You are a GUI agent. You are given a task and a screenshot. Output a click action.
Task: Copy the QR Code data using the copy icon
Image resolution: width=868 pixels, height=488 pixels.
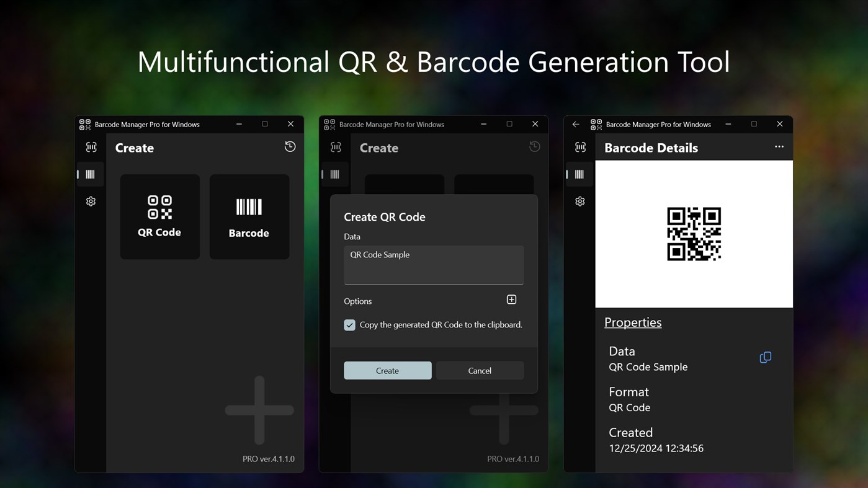pos(765,357)
